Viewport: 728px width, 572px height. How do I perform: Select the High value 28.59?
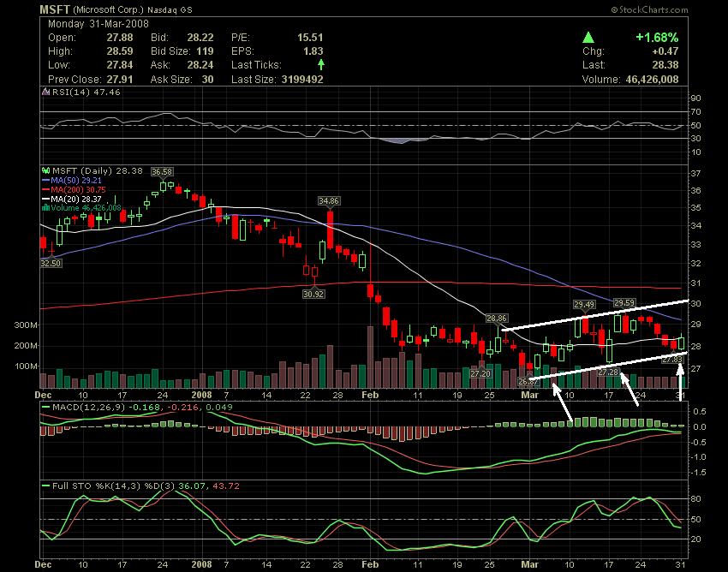pos(120,51)
